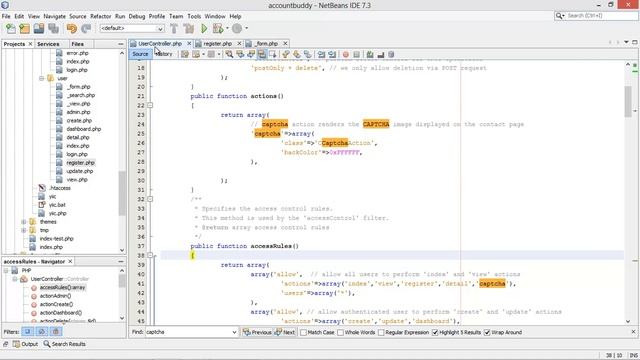Click the Stop Macro Recording icon

[356, 54]
